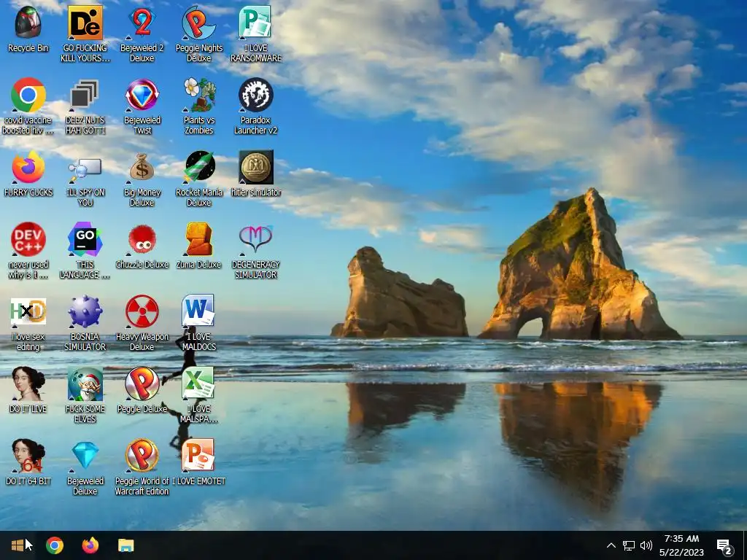Select the Heavy Weapon Deluxe icon
This screenshot has width=747, height=560.
click(x=142, y=311)
